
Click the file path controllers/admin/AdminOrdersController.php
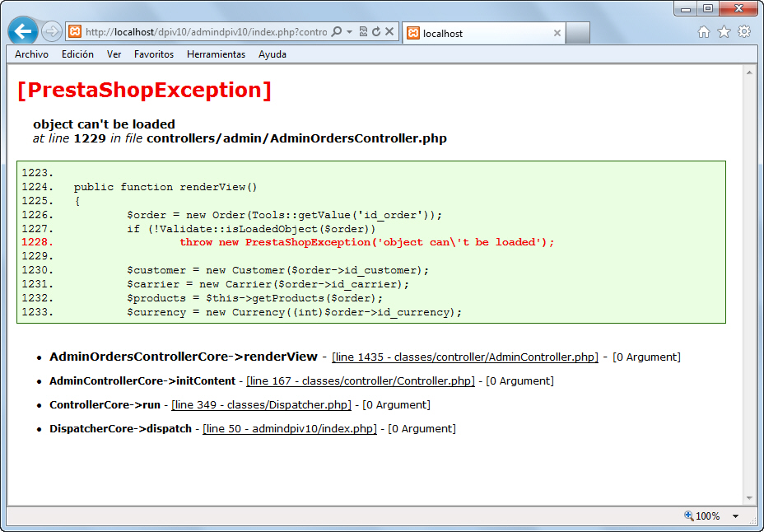(296, 138)
